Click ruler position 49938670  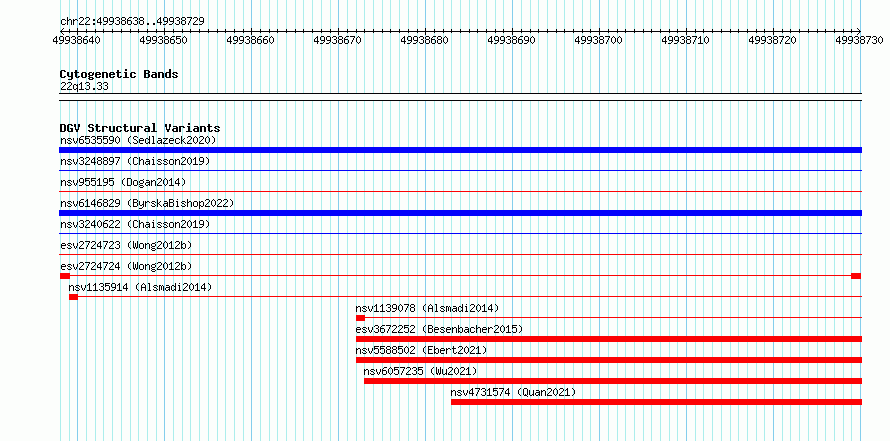tap(338, 40)
